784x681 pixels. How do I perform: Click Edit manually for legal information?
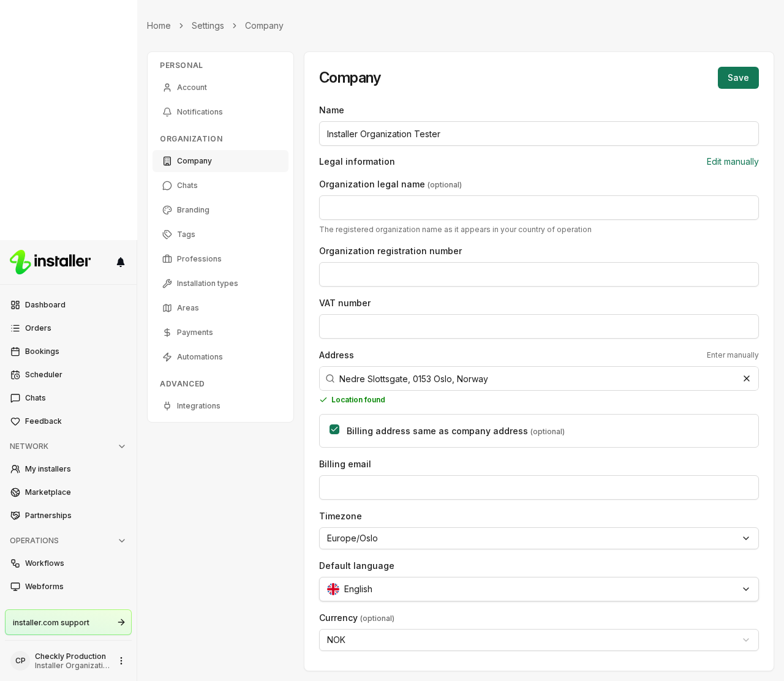click(x=733, y=162)
